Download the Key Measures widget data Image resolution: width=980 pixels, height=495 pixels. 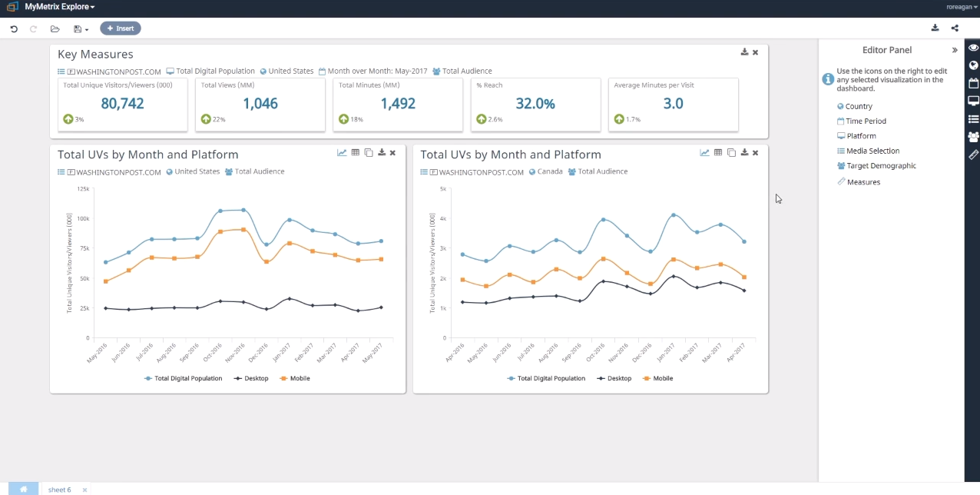pyautogui.click(x=743, y=52)
